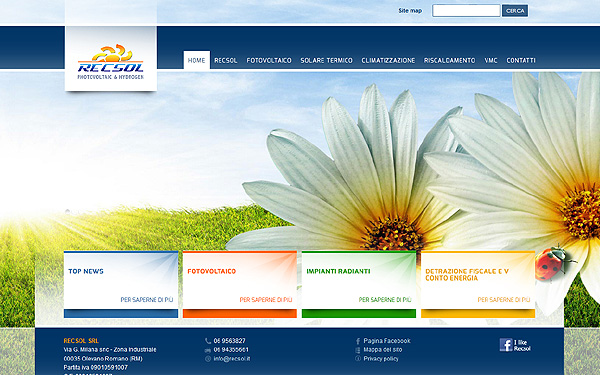The image size is (600, 375).
Task: Click the fax icon beside 06 94355661
Action: coord(208,350)
